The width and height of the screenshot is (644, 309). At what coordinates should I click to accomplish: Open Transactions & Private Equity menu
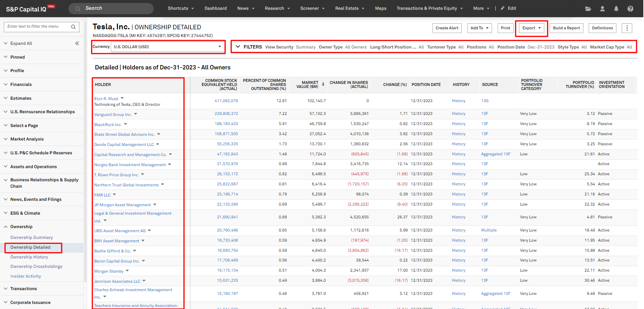coord(430,8)
